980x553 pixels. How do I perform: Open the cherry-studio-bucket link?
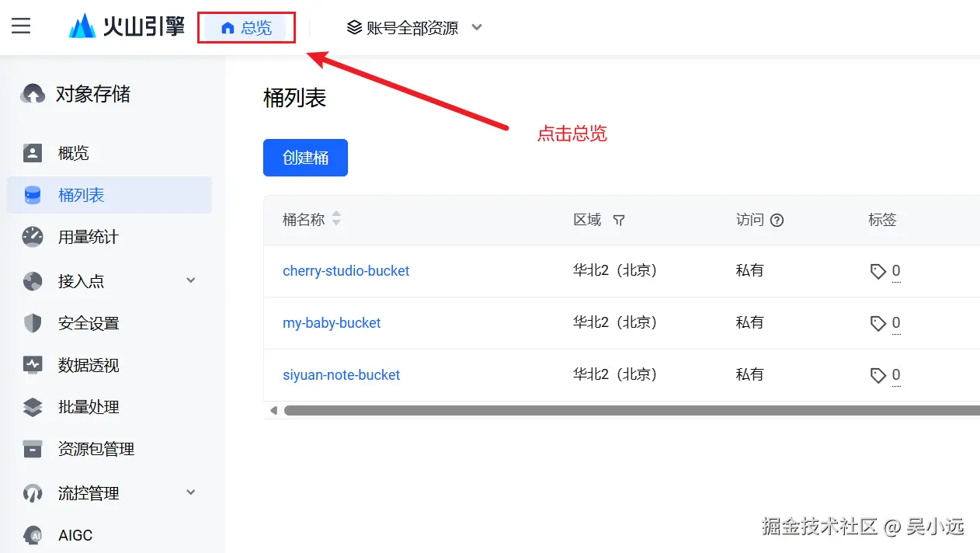tap(346, 270)
